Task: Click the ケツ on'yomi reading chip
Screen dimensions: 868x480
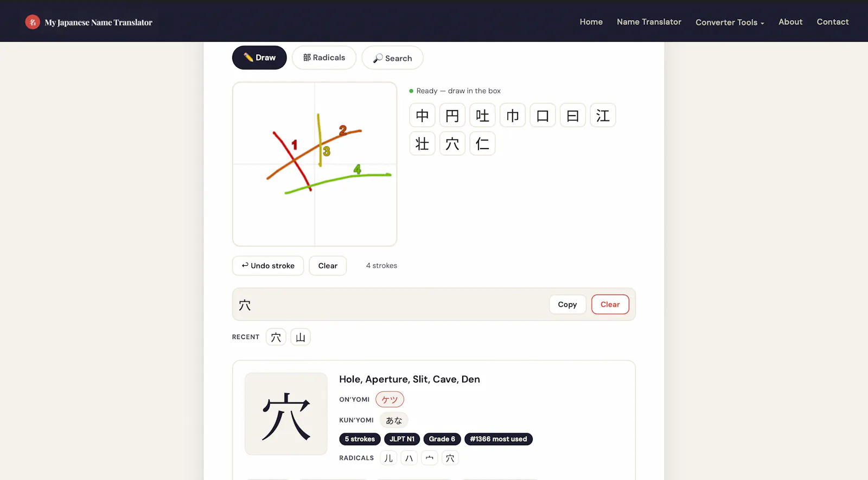Action: [390, 400]
